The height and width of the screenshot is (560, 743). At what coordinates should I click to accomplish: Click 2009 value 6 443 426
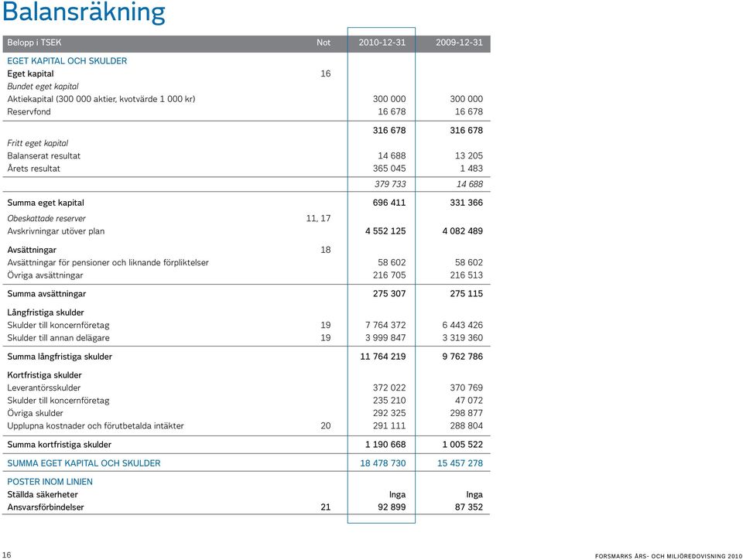[463, 325]
